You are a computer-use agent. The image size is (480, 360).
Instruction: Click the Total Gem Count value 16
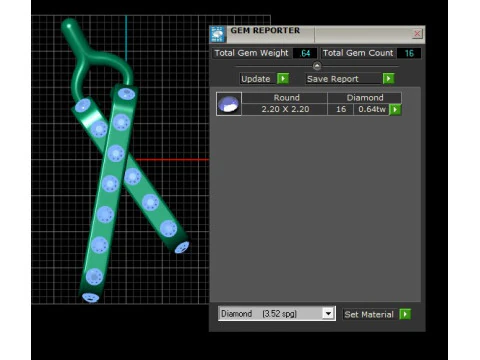point(409,53)
